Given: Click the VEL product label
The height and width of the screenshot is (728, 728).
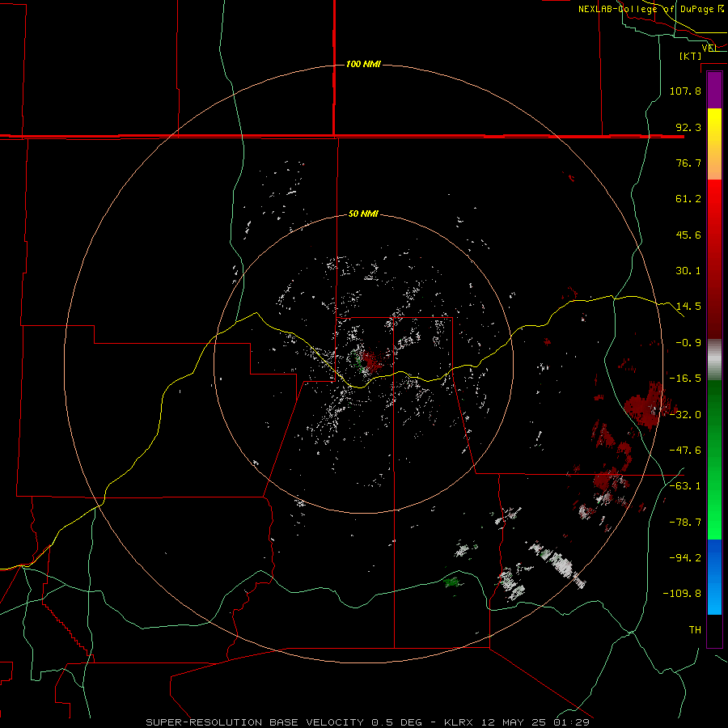Looking at the screenshot, I should coord(709,48).
